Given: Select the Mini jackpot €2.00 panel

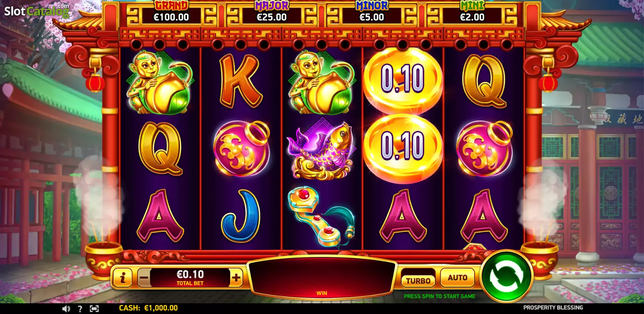Looking at the screenshot, I should (472, 13).
